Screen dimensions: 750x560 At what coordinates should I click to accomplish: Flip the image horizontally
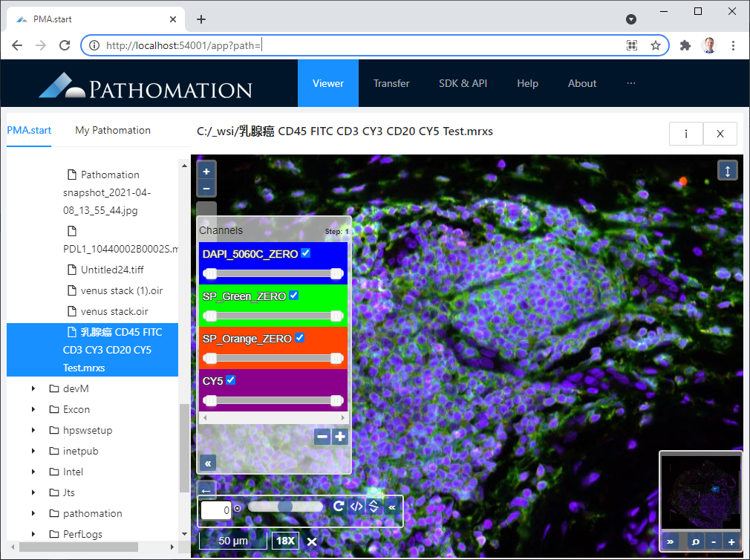pyautogui.click(x=356, y=507)
